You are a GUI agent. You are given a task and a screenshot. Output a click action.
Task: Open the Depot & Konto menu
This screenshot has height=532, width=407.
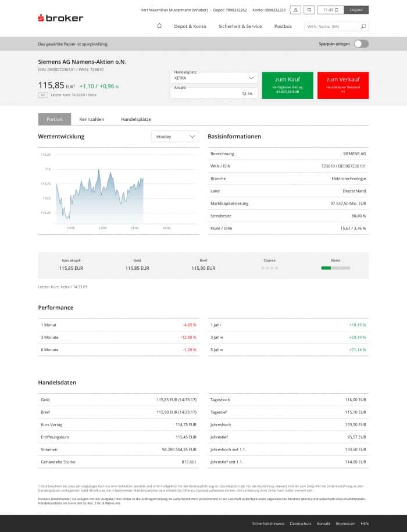[190, 26]
